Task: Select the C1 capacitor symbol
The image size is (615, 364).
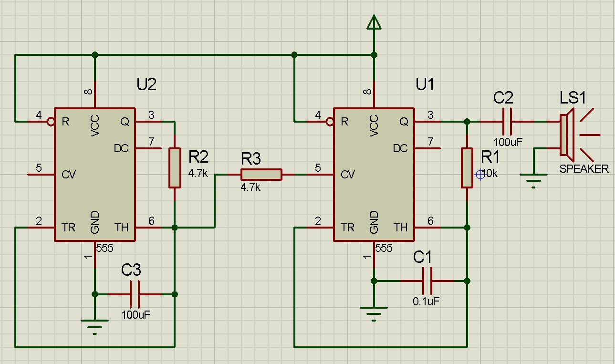Action: tap(427, 281)
